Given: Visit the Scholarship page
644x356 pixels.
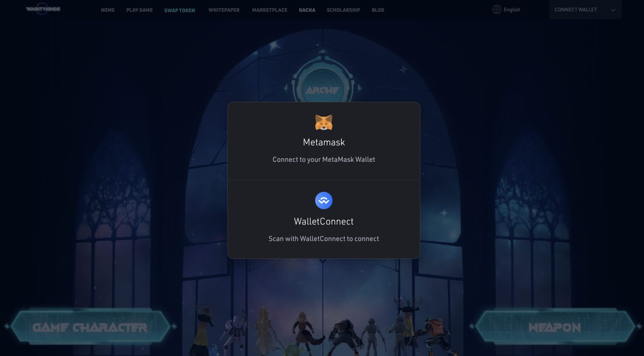Looking at the screenshot, I should tap(343, 10).
